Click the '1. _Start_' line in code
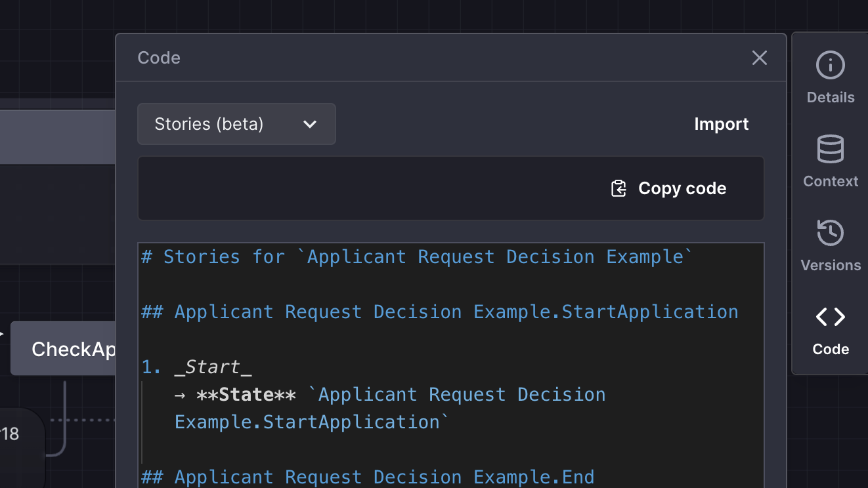The image size is (868, 488). coord(197,367)
